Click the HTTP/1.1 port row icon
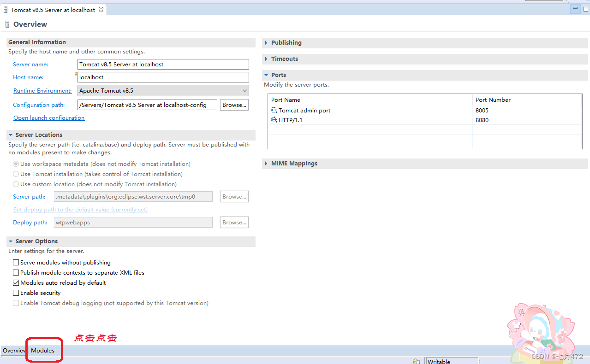The image size is (590, 364). pyautogui.click(x=274, y=120)
